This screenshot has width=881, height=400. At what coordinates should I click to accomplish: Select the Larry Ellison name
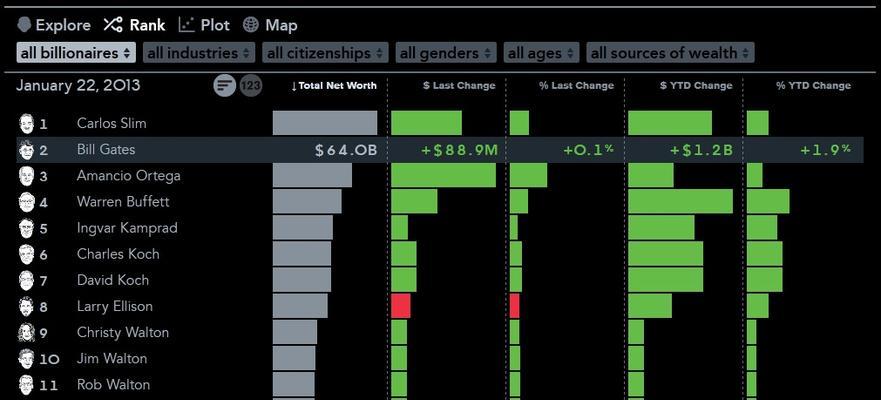click(115, 306)
